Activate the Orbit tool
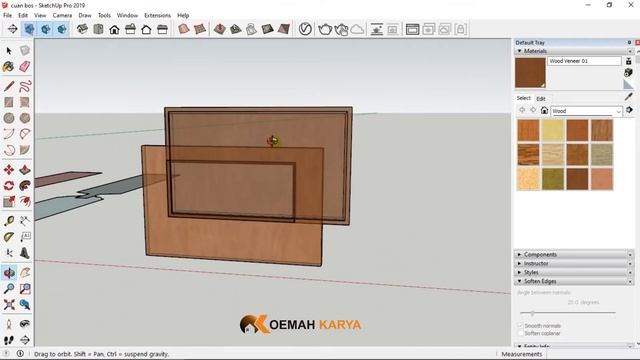 point(9,273)
